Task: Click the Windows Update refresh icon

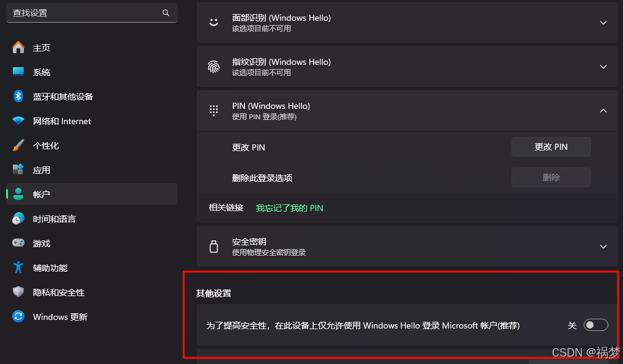Action: click(18, 316)
